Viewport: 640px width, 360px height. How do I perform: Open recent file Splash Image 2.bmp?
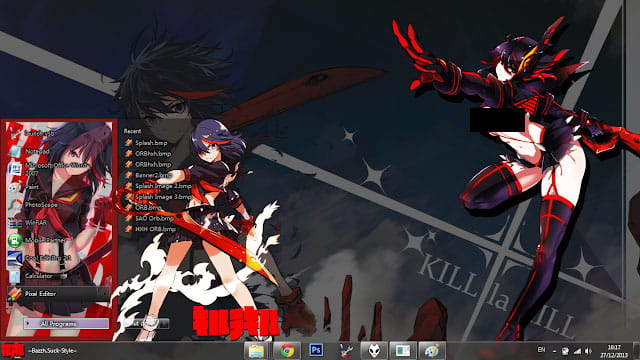(x=158, y=186)
